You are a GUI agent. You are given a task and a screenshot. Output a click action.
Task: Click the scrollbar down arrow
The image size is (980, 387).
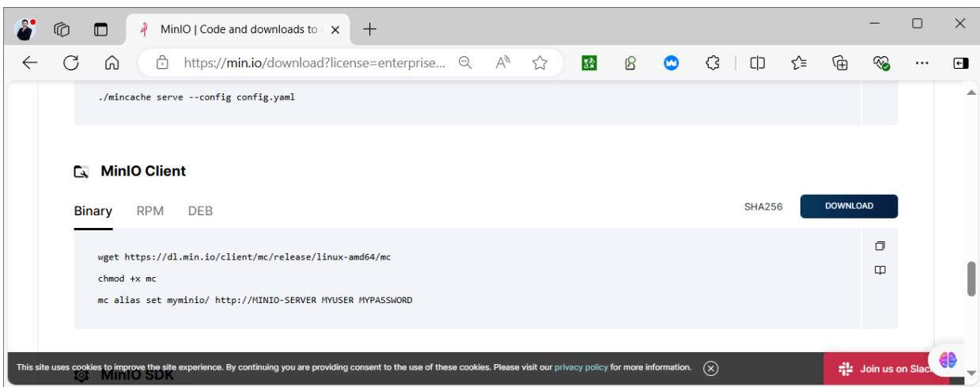point(971,374)
